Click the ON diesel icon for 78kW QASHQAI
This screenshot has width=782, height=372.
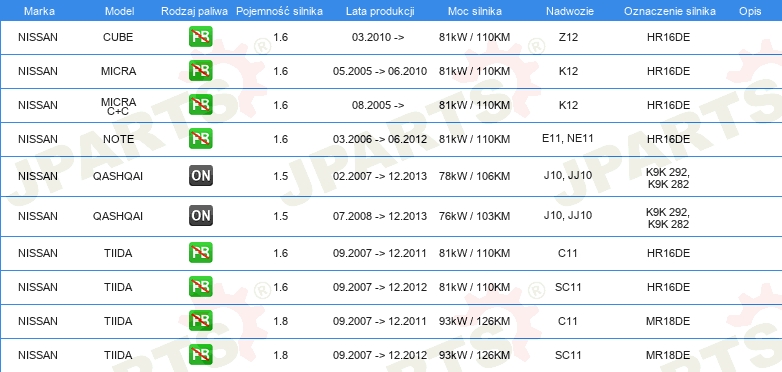200,176
